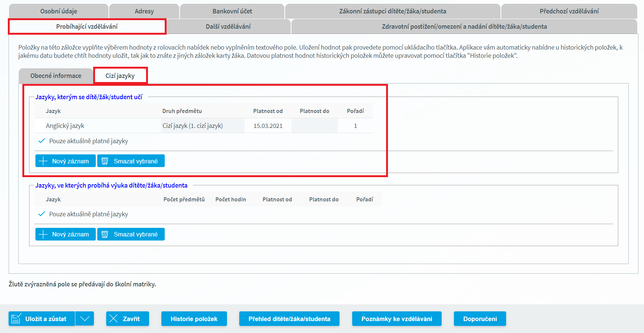The width and height of the screenshot is (644, 333).
Task: Open Zdravotní postižení/omezení a nadání tab
Action: tap(464, 26)
